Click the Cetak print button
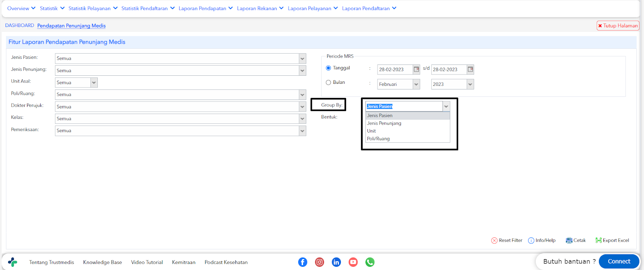Image resolution: width=644 pixels, height=270 pixels. [576, 240]
